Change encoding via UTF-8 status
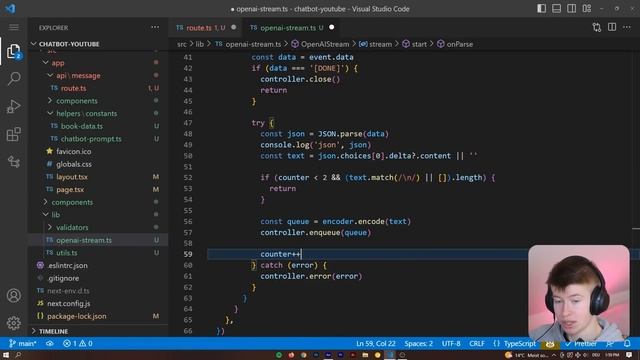The width and height of the screenshot is (640, 360). pos(451,343)
